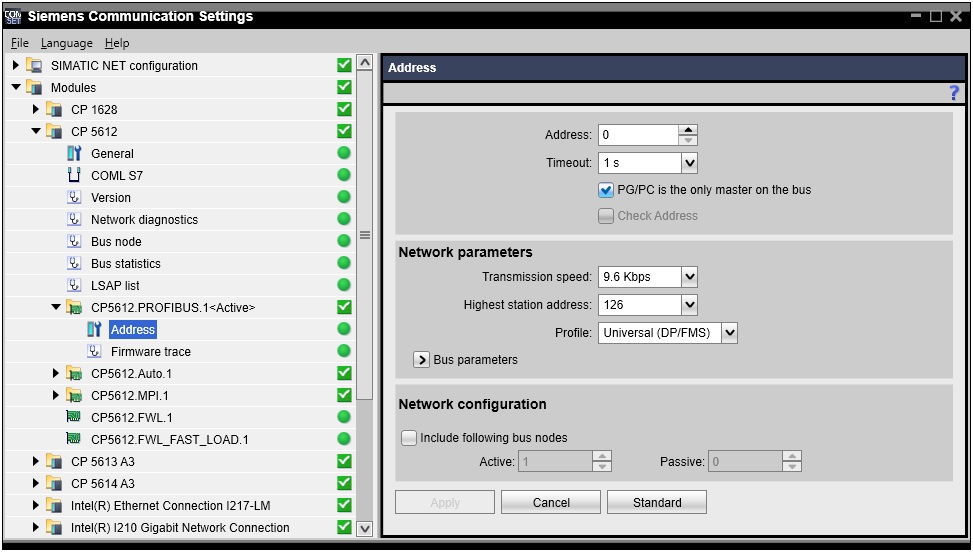
Task: Increase Passive nodes spinner value
Action: point(792,456)
